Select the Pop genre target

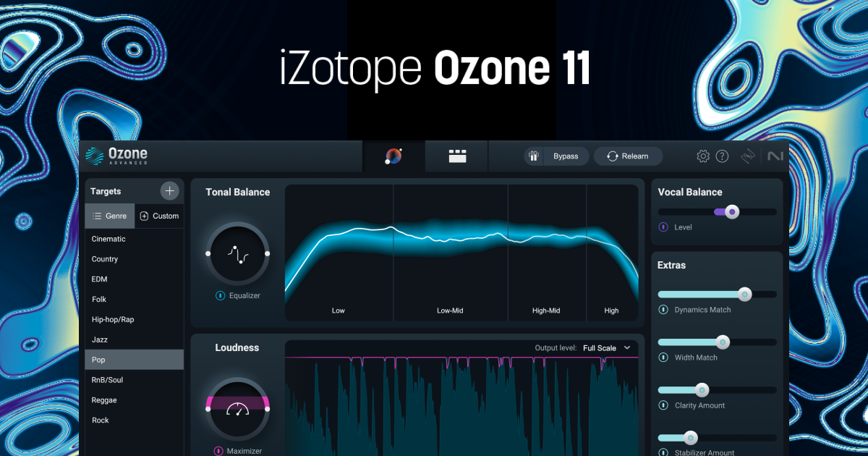(135, 360)
